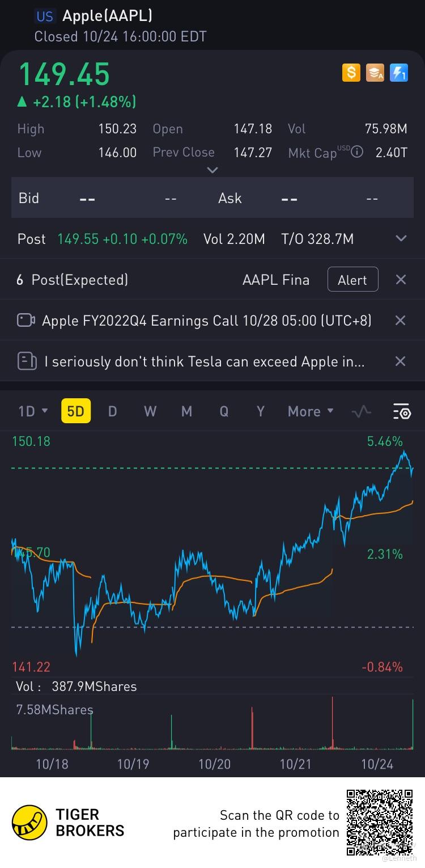
Task: Tap the 10/21 volume spike bar
Action: coord(333,723)
